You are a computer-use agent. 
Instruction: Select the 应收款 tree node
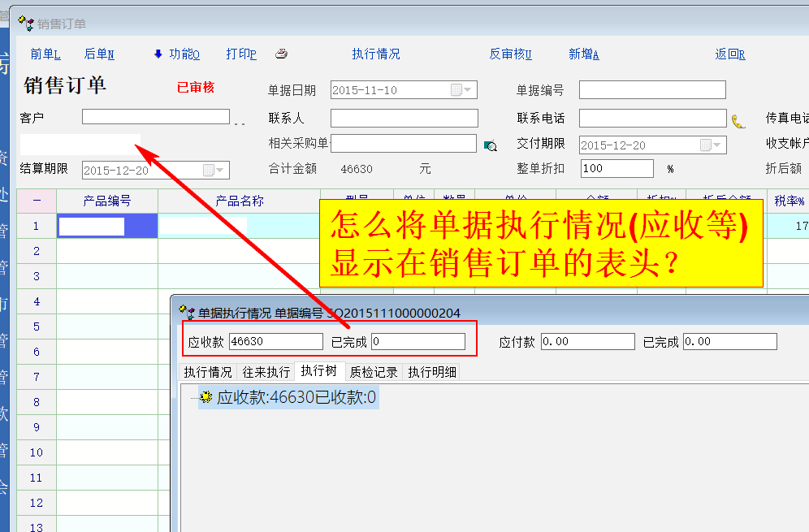(296, 398)
